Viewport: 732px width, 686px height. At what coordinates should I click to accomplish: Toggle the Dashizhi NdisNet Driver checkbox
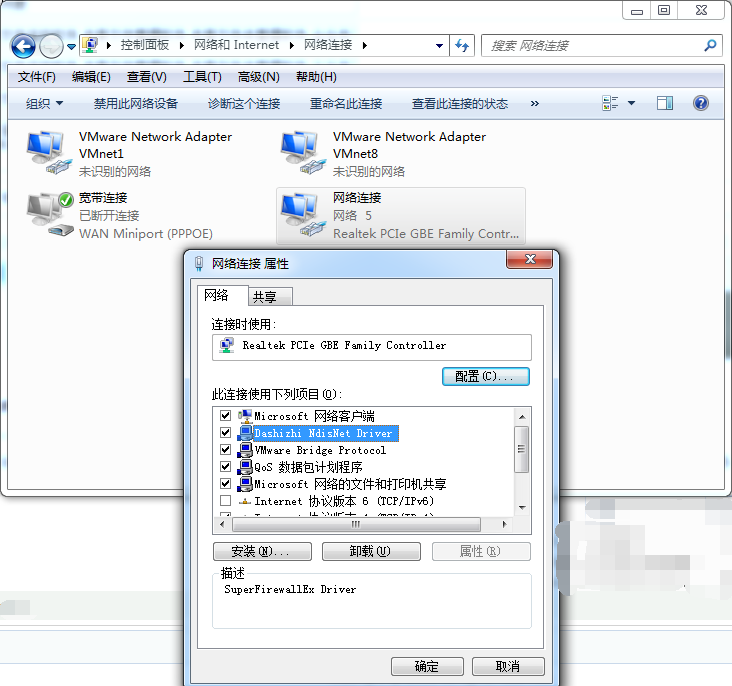point(225,432)
